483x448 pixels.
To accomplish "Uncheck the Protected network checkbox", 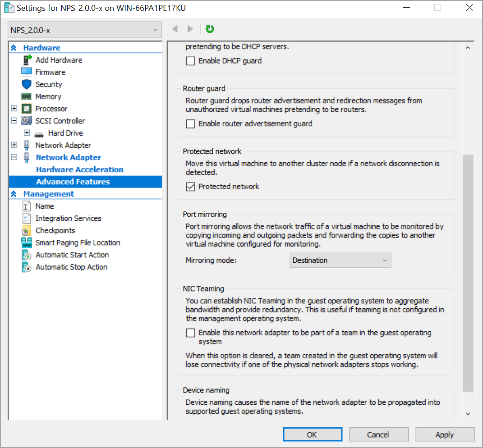I will 190,186.
